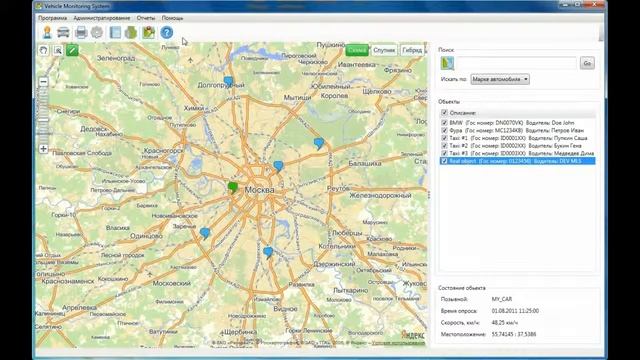Click the map zoom level slider
640x360 pixels.
click(x=43, y=115)
